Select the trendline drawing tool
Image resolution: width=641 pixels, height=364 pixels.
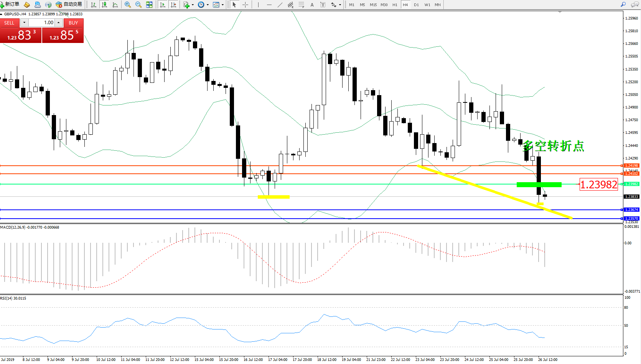[x=280, y=5]
